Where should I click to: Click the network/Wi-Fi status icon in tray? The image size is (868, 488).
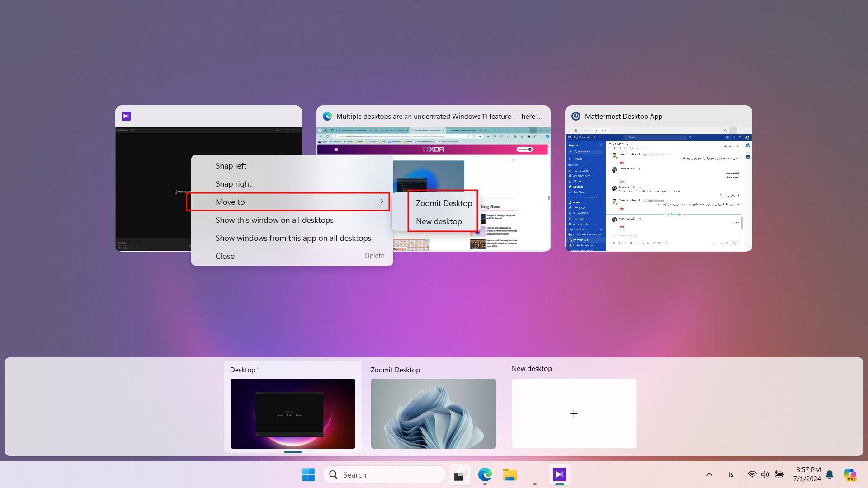pyautogui.click(x=750, y=474)
